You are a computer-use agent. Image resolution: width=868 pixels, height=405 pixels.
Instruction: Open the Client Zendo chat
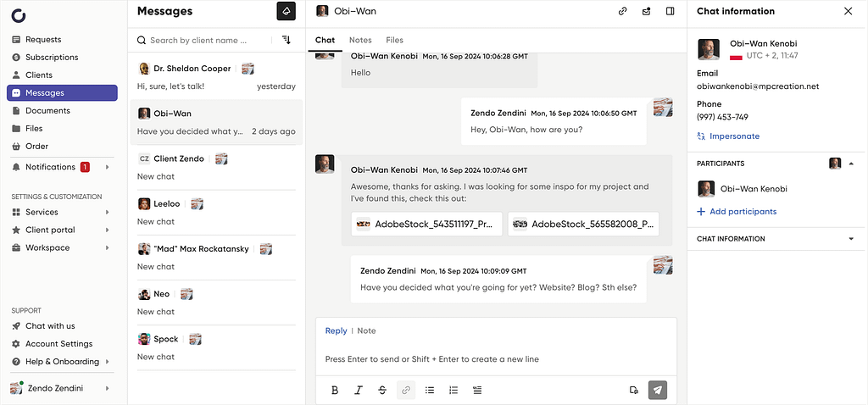pyautogui.click(x=216, y=167)
